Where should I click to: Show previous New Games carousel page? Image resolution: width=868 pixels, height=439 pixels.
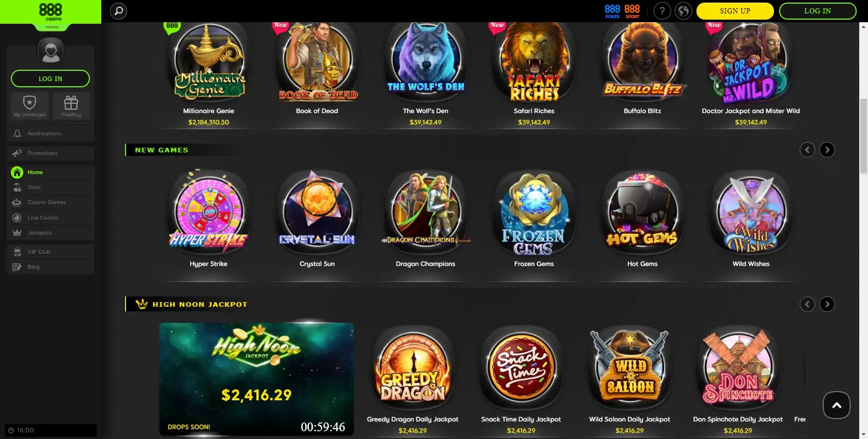point(807,150)
